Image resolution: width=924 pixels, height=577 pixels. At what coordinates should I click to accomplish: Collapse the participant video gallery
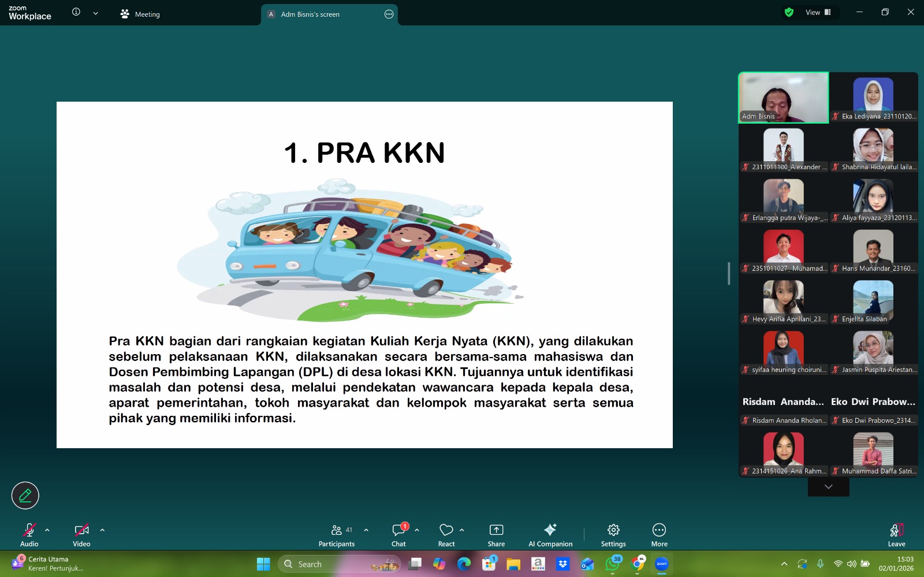coord(828,486)
